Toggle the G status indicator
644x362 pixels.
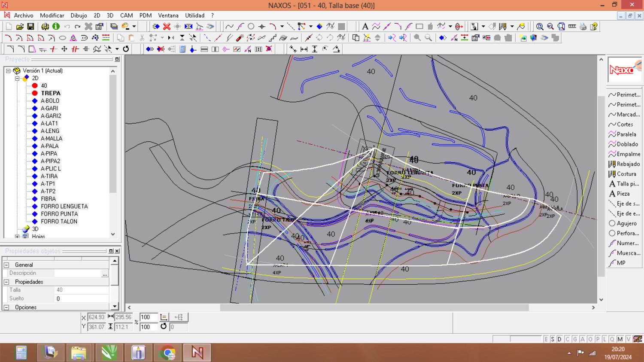tap(575, 339)
